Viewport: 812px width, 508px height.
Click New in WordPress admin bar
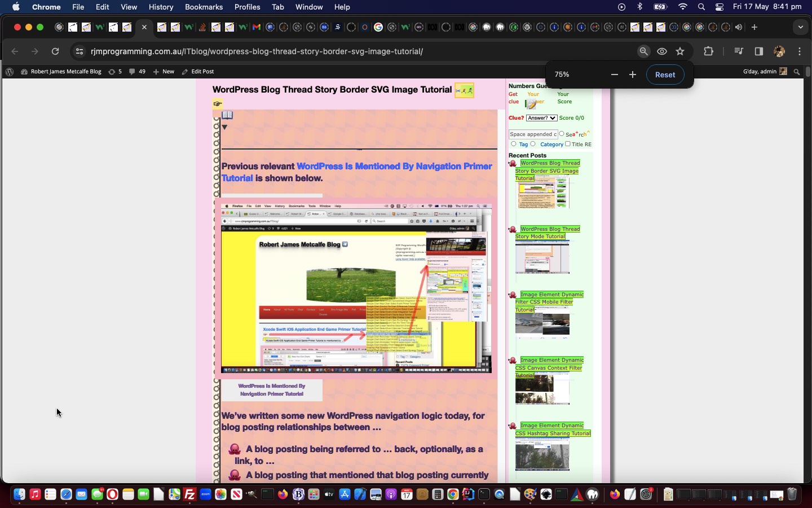(x=164, y=72)
